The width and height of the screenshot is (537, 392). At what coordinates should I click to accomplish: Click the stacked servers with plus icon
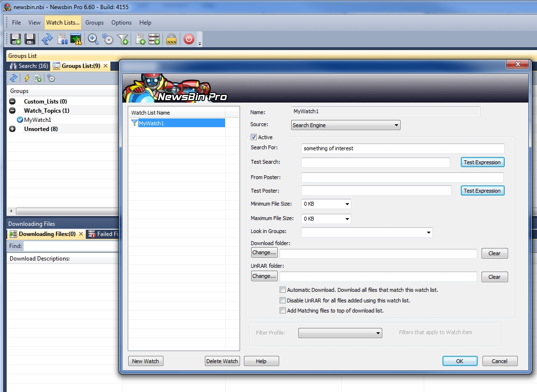pos(154,39)
